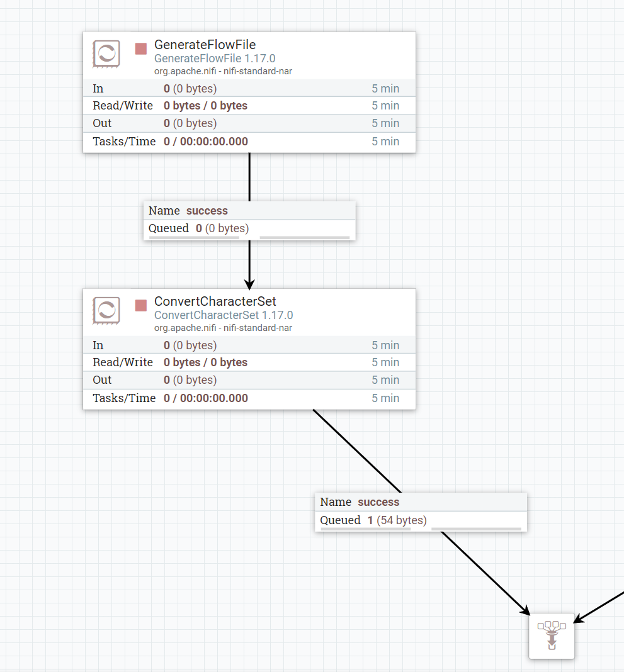The image size is (624, 672).
Task: Click the upper success connection name row
Action: point(249,211)
